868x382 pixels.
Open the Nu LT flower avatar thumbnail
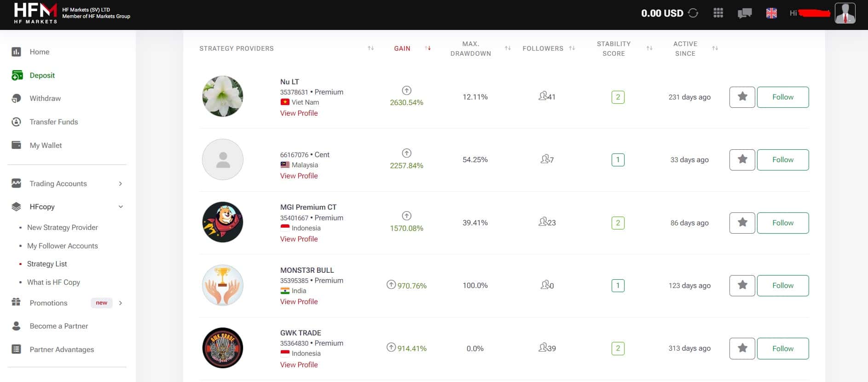pos(223,96)
